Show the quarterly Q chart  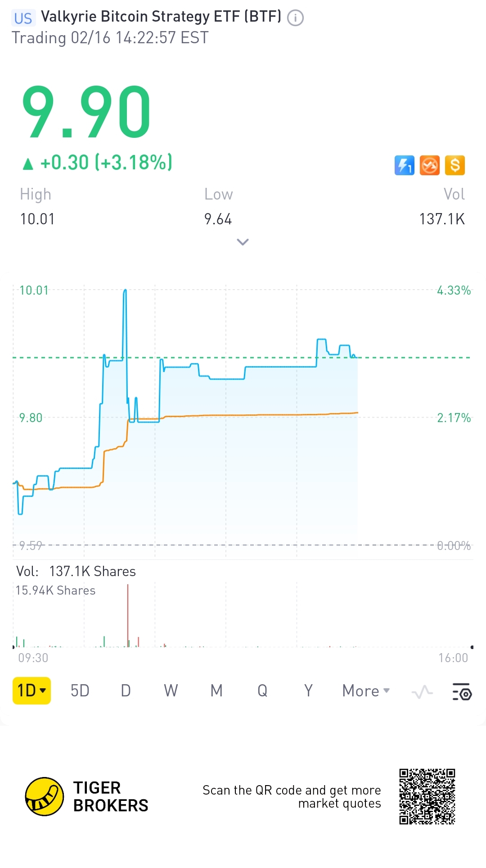coord(262,691)
